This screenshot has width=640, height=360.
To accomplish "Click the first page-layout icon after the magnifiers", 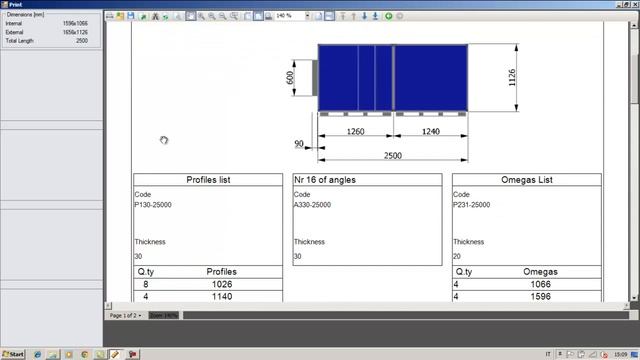I will coord(248,16).
